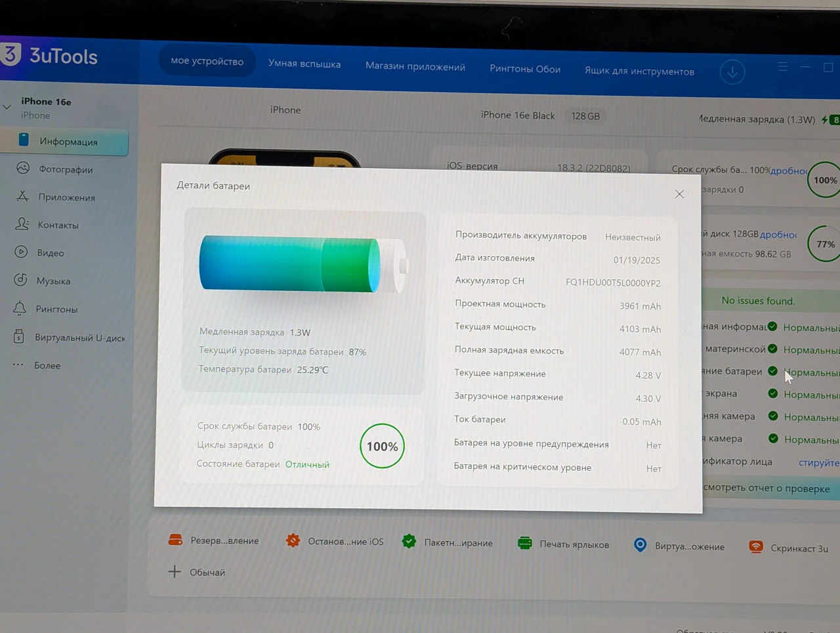Viewport: 840px width, 633px height.
Task: Click the Приложения sidebar icon
Action: point(23,196)
